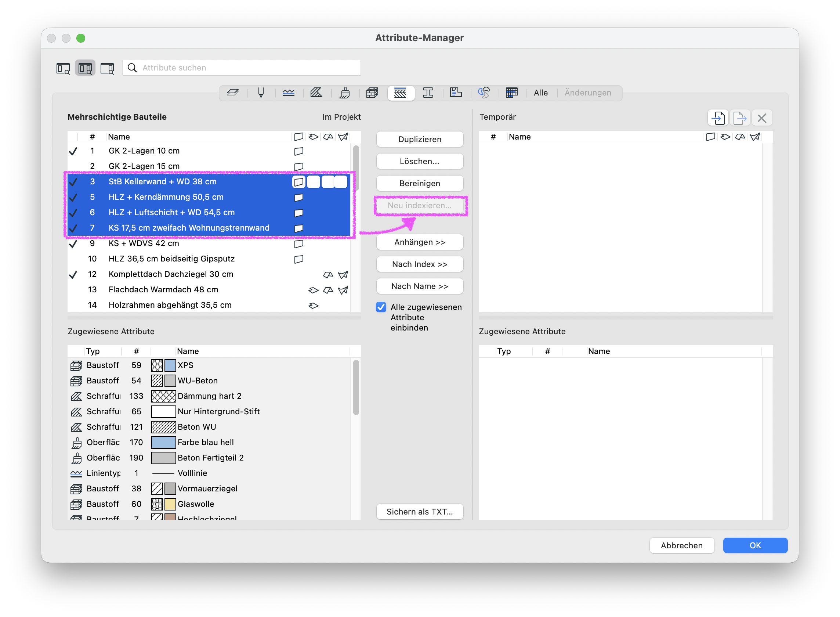The image size is (840, 617).
Task: Click Löschen... button
Action: (420, 161)
